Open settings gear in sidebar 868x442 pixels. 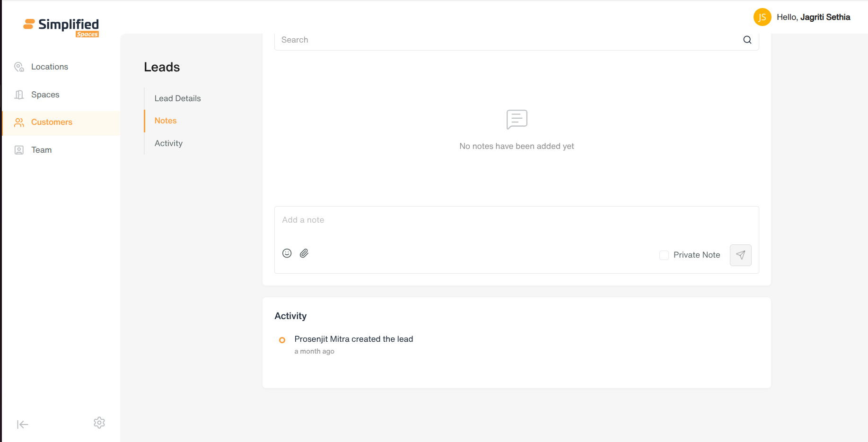tap(99, 423)
